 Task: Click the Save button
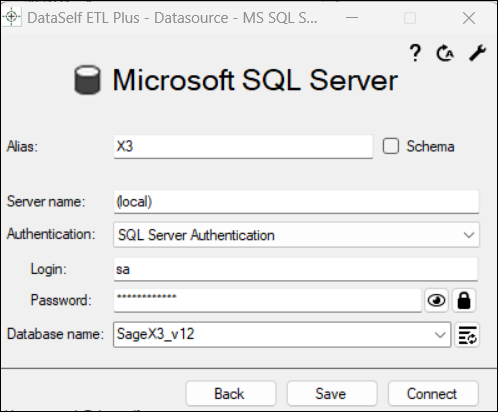pyautogui.click(x=332, y=394)
